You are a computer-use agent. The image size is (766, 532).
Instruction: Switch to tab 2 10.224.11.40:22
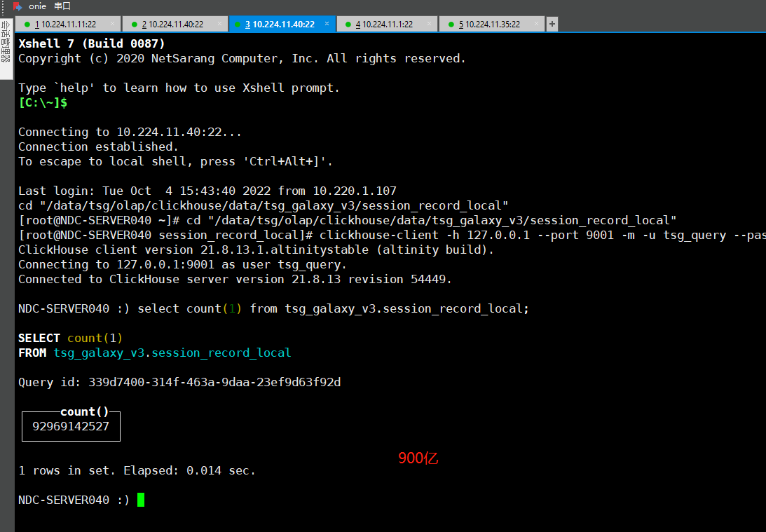[x=172, y=25]
